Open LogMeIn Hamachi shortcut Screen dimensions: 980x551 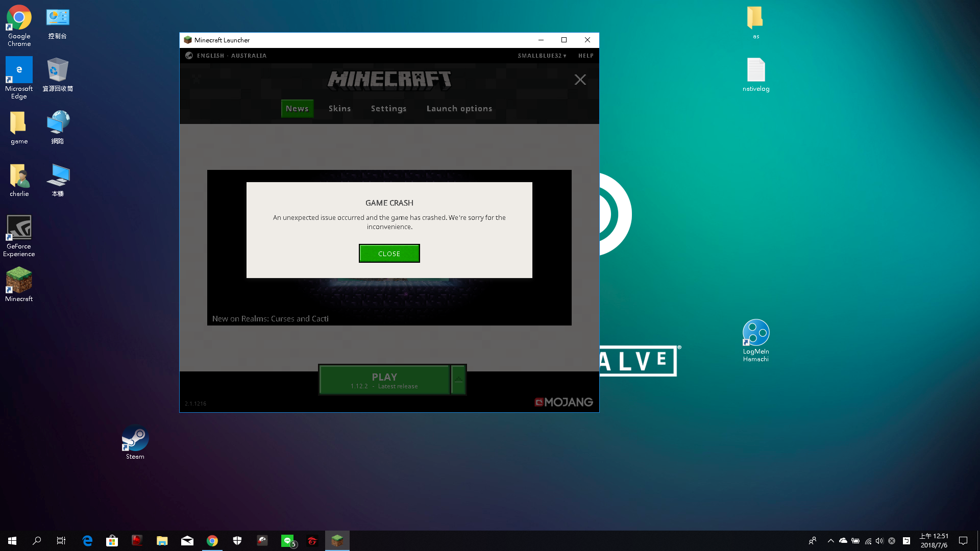pos(755,333)
